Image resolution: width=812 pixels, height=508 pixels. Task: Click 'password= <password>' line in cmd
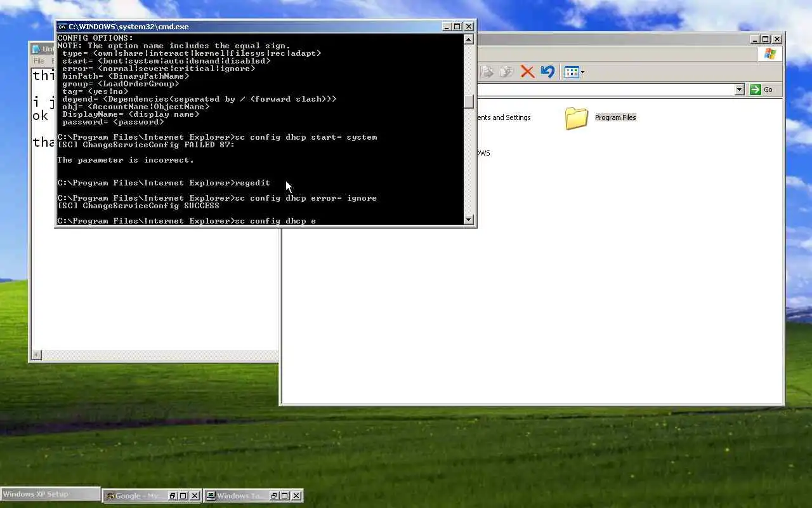tap(113, 122)
